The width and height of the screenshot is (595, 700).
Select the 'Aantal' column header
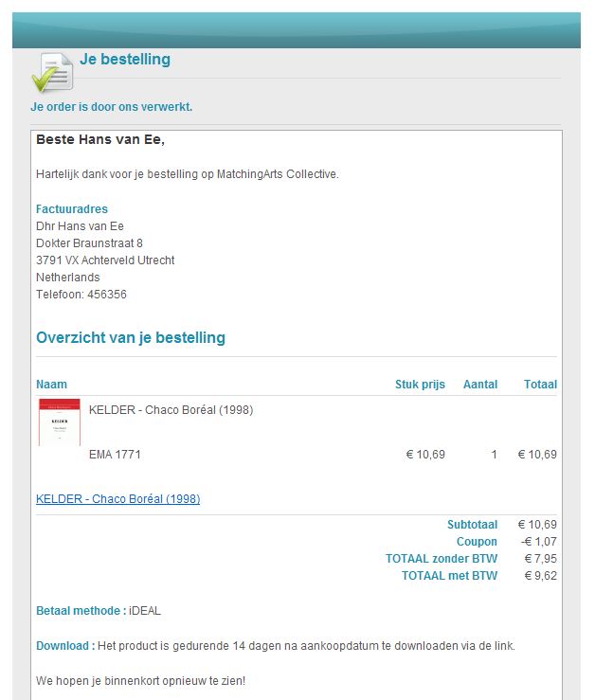480,385
